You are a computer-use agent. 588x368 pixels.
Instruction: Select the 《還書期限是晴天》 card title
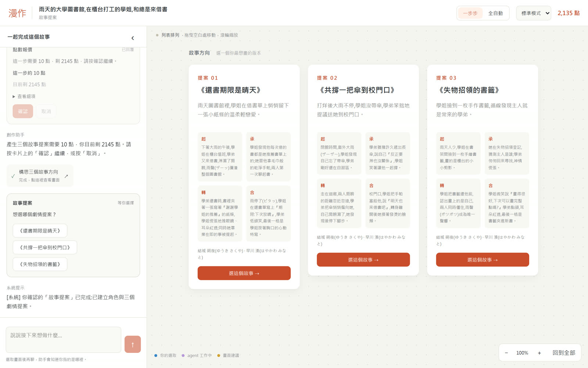tap(231, 90)
